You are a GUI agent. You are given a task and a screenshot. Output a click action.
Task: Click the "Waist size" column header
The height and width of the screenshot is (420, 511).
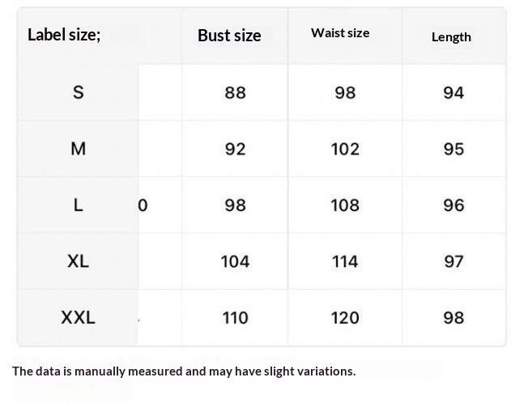click(340, 33)
